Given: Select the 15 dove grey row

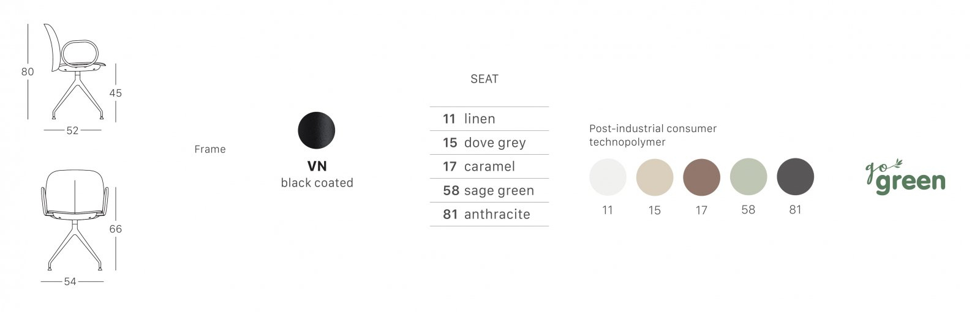Looking at the screenshot, I should point(489,143).
